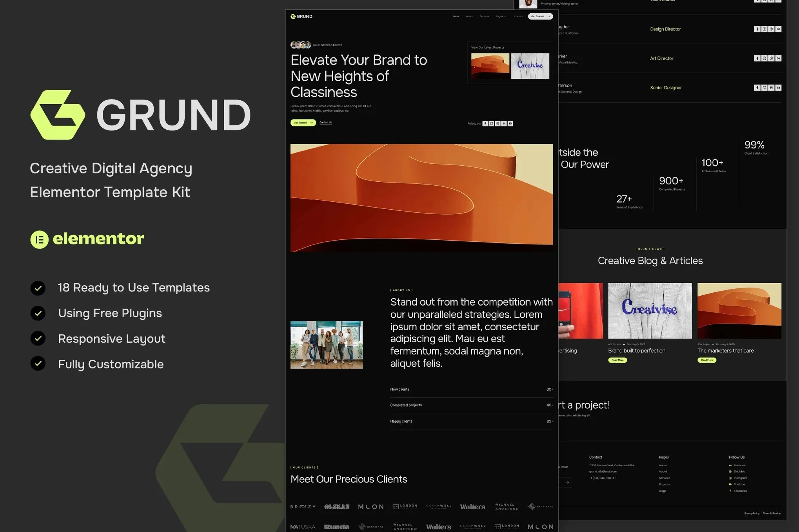This screenshot has height=532, width=799.
Task: Click the YouTube icon in the Follow us row
Action: point(510,123)
